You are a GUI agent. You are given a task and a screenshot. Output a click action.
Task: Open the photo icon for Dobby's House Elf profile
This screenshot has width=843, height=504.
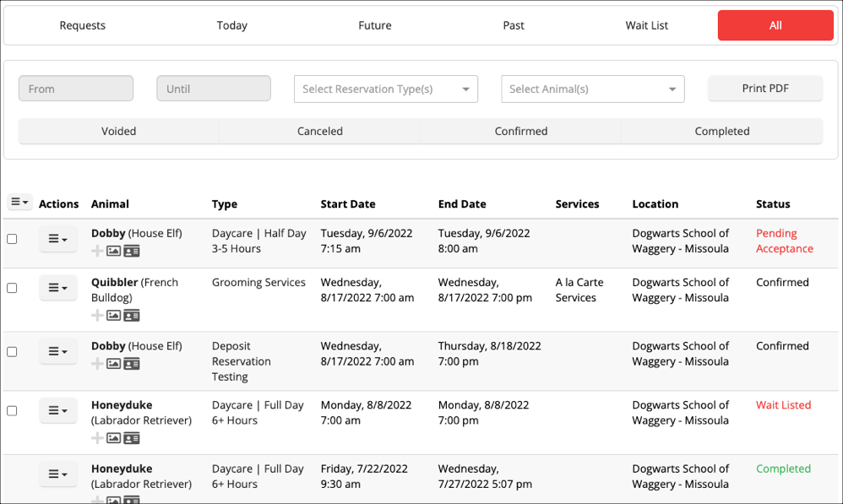pos(112,251)
